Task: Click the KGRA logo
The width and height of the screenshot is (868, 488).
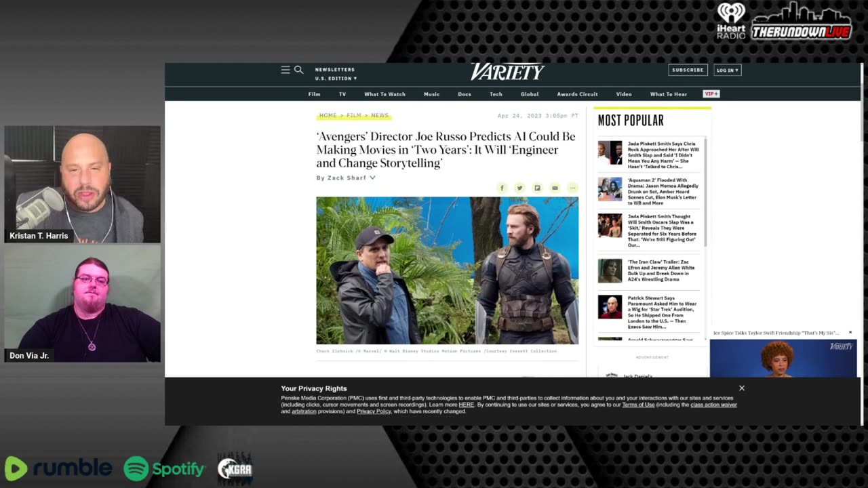Action: click(x=235, y=468)
